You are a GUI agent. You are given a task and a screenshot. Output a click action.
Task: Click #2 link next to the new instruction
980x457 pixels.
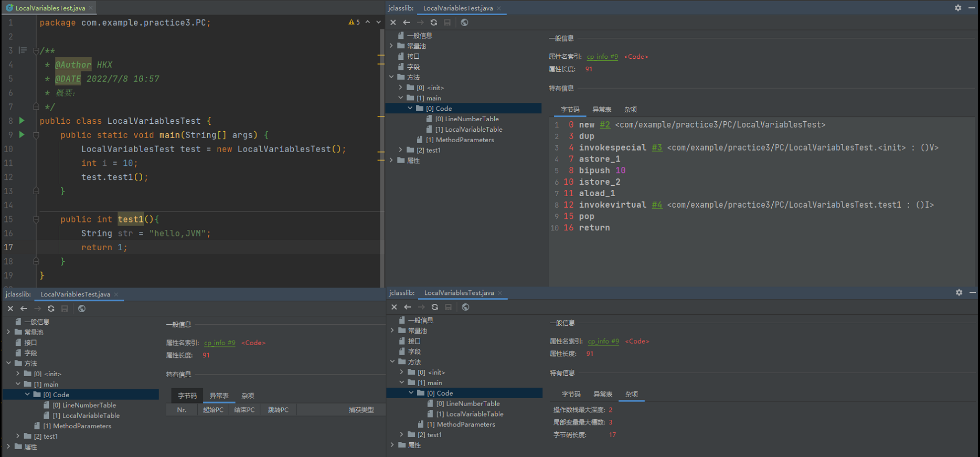click(605, 125)
